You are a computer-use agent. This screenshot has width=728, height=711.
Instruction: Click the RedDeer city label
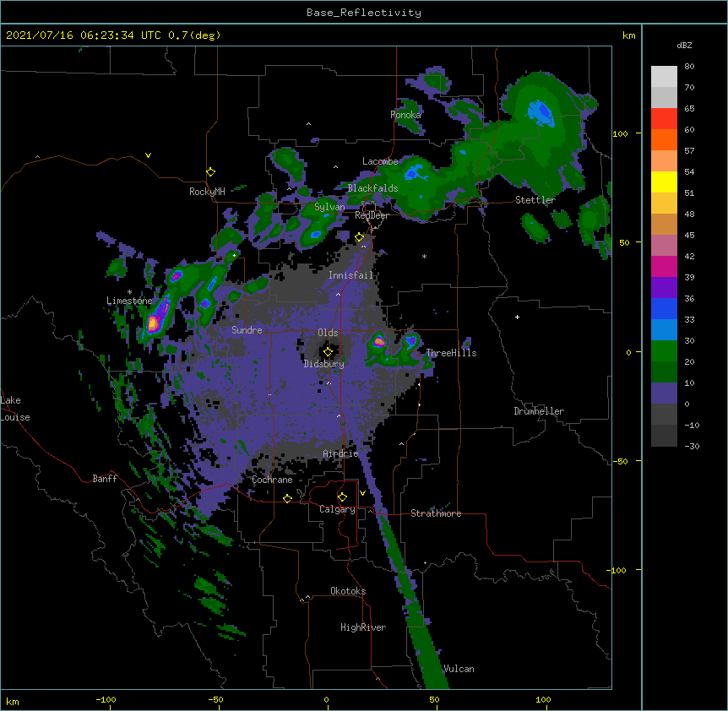coord(372,215)
